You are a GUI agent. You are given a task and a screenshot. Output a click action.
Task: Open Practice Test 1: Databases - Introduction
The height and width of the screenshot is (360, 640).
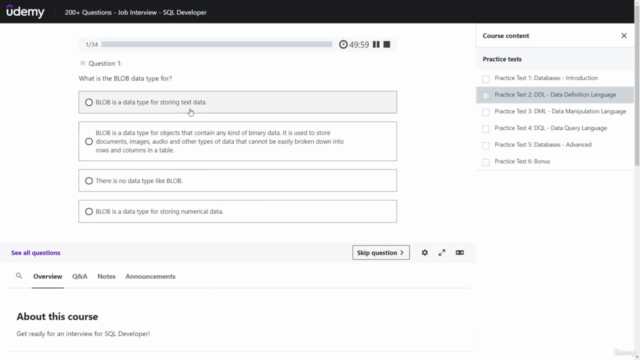click(546, 78)
